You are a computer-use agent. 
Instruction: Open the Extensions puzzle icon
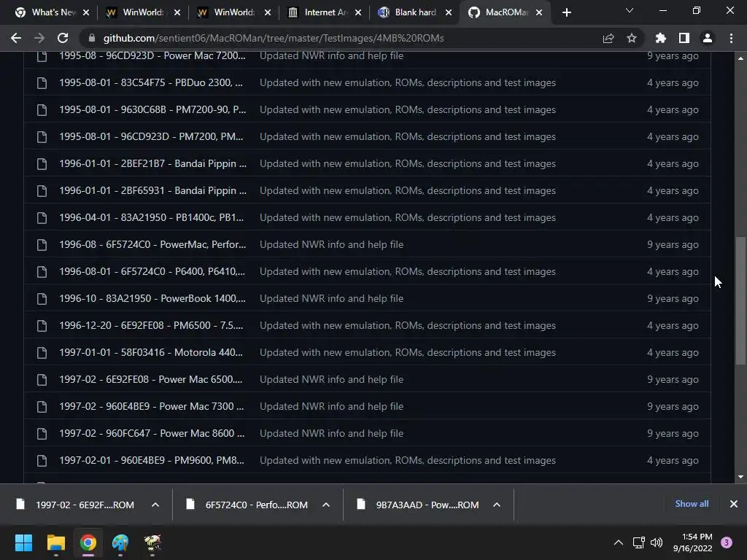660,38
